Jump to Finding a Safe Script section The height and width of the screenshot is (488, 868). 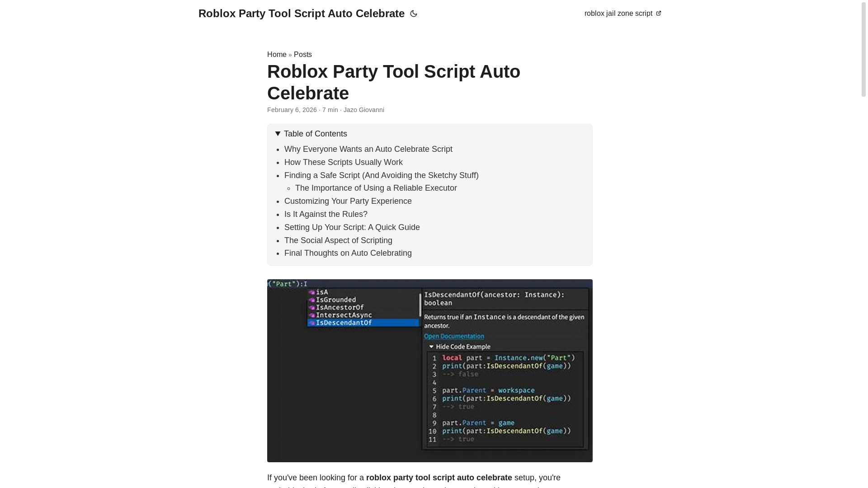[x=381, y=175]
